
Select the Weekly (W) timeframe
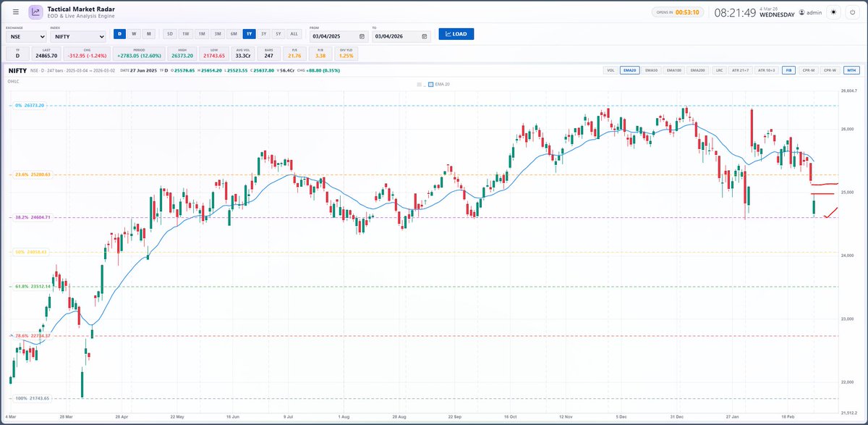tap(133, 34)
